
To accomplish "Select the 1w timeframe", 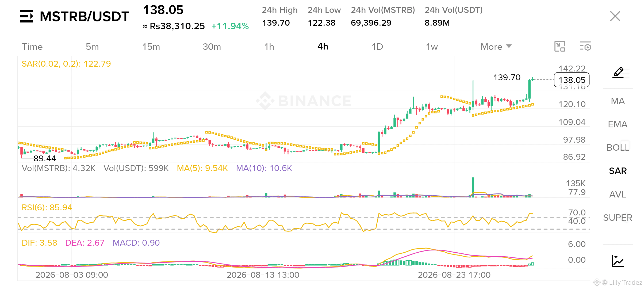I will 432,47.
